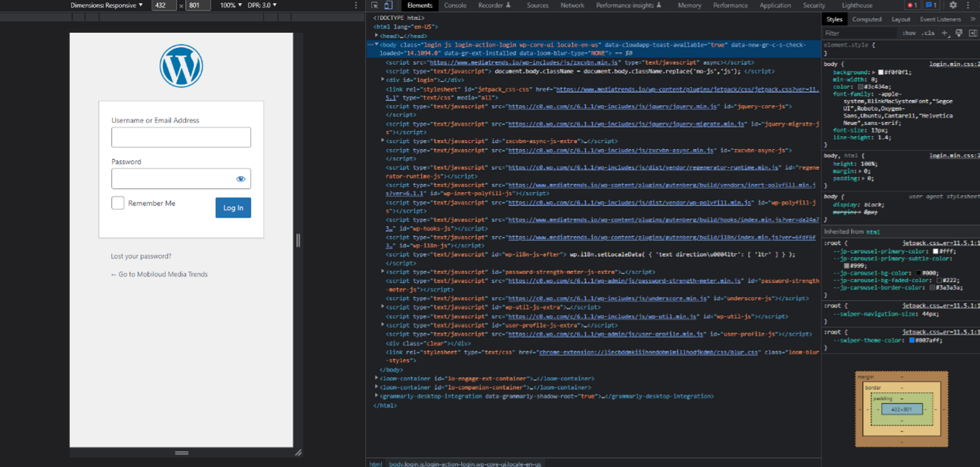This screenshot has height=467, width=980.
Task: Activate the inspect element picker icon
Action: tap(375, 5)
